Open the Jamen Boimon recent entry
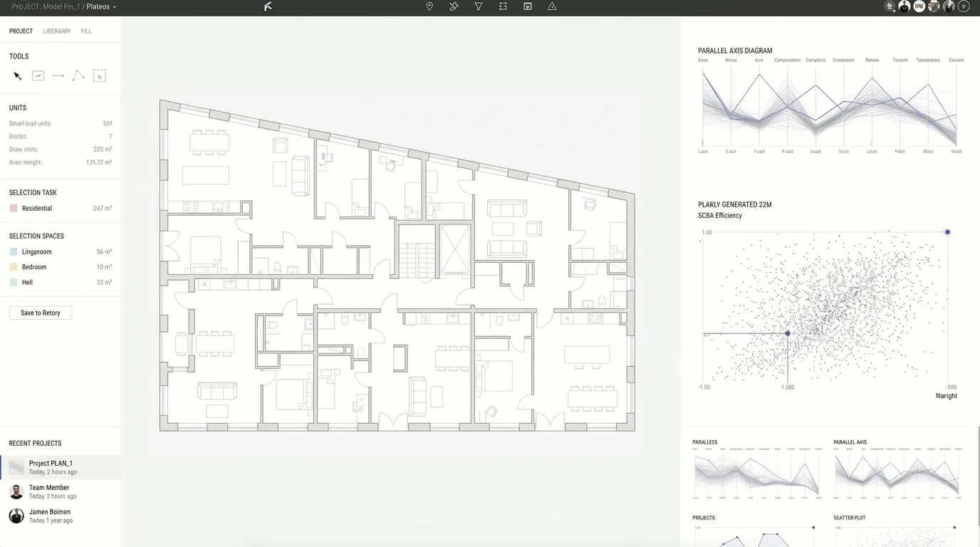This screenshot has width=980, height=547. pos(61,516)
